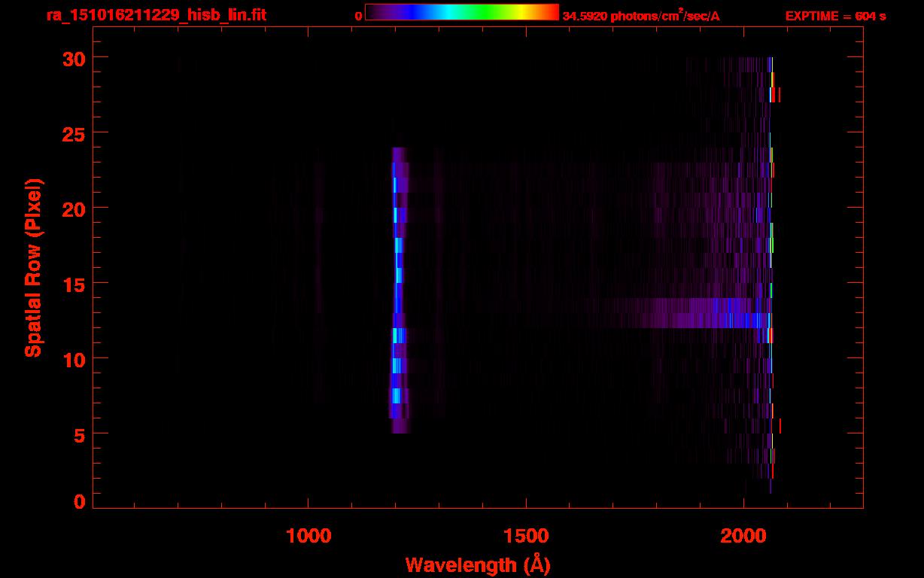The width and height of the screenshot is (924, 578).
Task: Click the horizontal purple spectrum streak at row 13
Action: click(x=685, y=313)
